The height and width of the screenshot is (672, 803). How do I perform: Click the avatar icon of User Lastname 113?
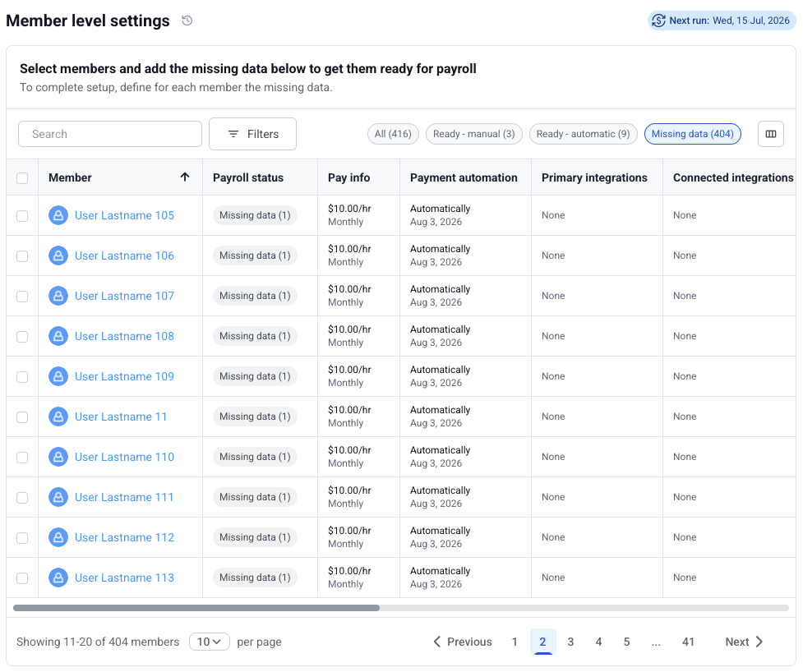coord(58,578)
